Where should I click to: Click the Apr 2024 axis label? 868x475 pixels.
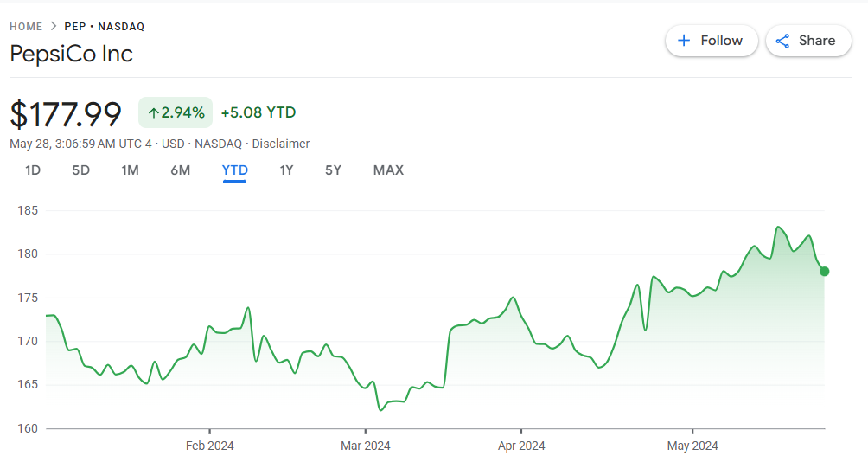[x=521, y=446]
